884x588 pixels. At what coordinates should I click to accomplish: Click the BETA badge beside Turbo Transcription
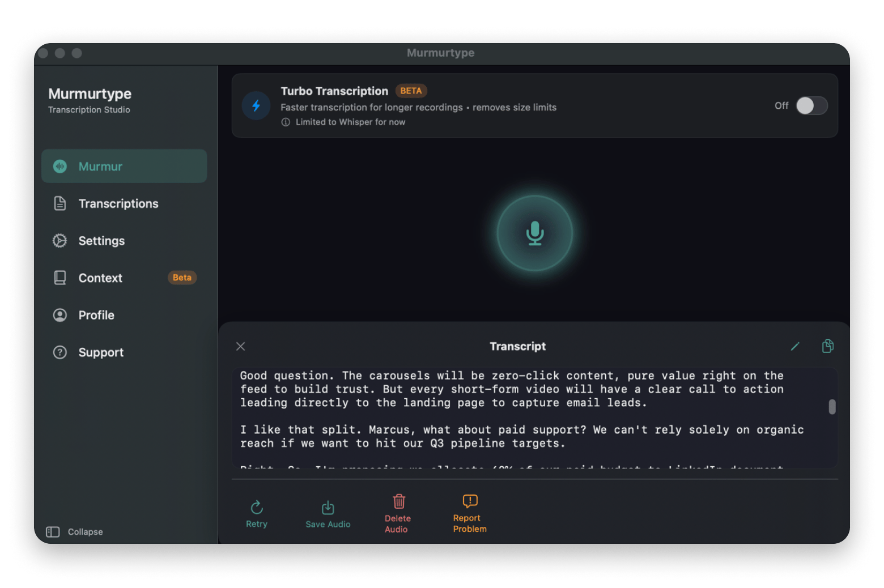pos(411,91)
